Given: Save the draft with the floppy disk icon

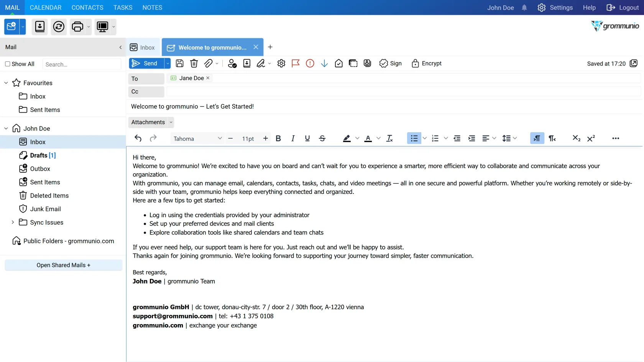Looking at the screenshot, I should [179, 64].
